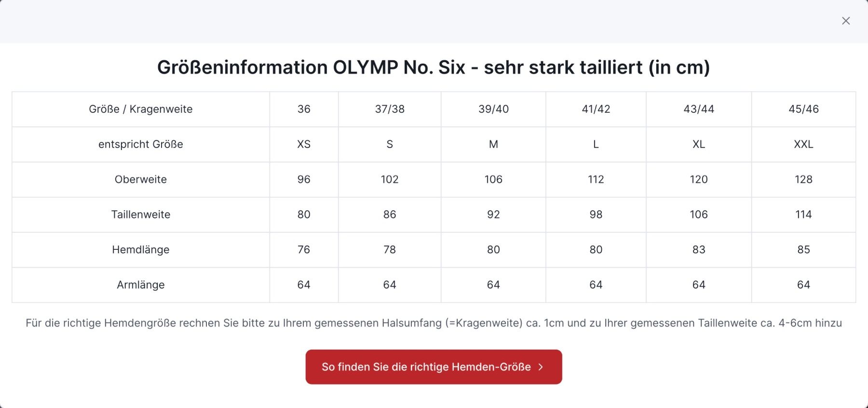Click the Taillenweite row label

point(141,215)
